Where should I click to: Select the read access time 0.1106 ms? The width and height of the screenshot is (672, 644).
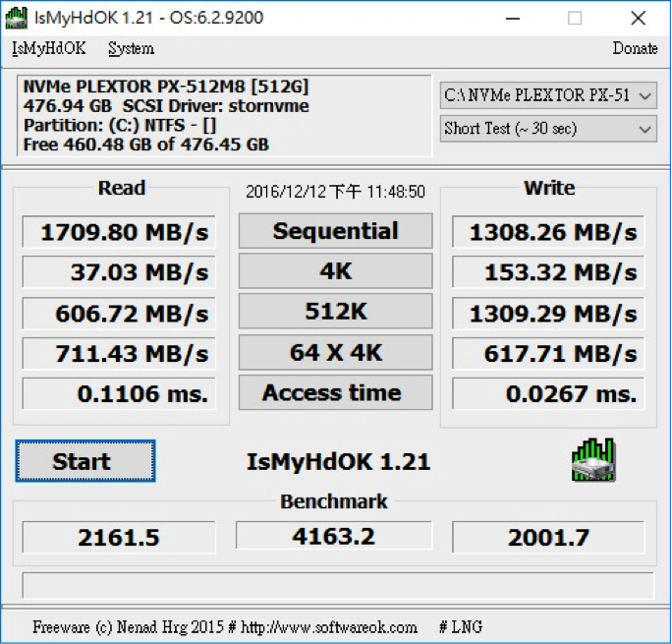tap(119, 393)
